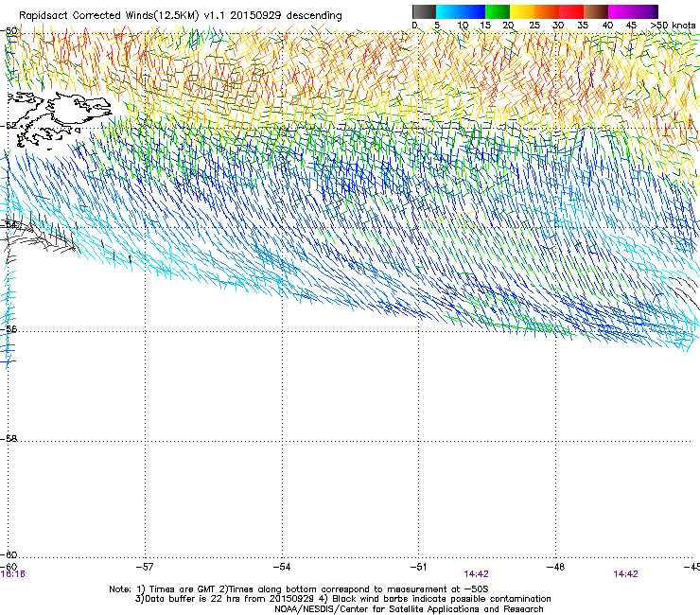Click the Rapidscat Corrected Winds title text
This screenshot has height=615, width=700.
[x=181, y=16]
